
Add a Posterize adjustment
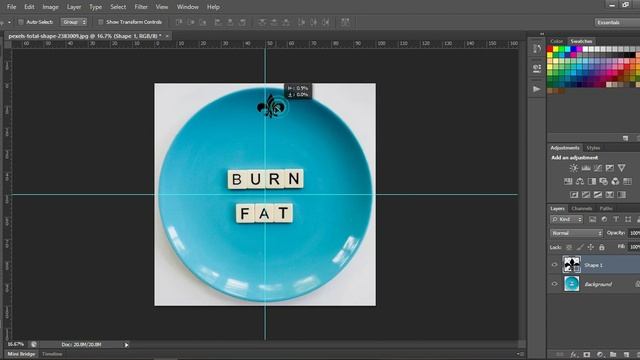pos(586,195)
